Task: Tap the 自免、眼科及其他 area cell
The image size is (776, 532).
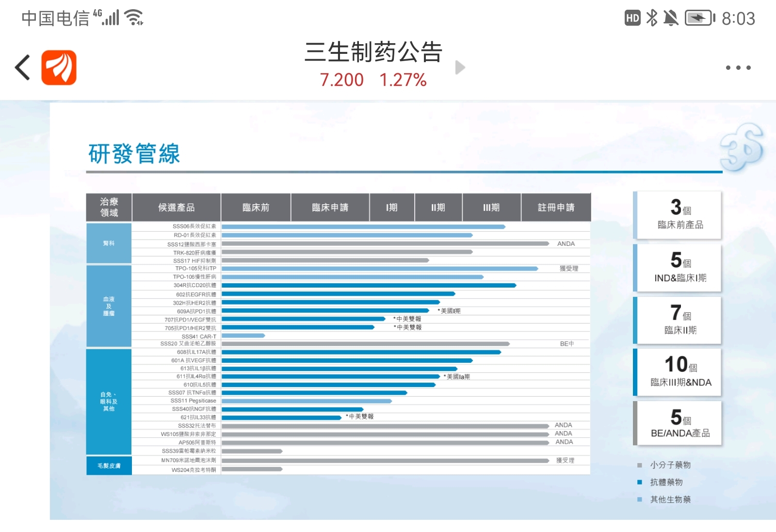Action: 109,402
